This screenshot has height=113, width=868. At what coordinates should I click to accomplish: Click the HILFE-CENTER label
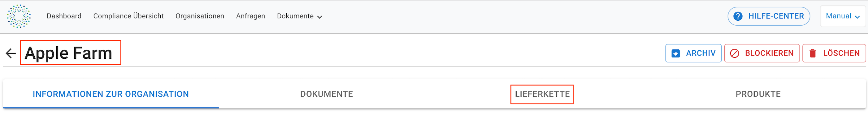776,16
